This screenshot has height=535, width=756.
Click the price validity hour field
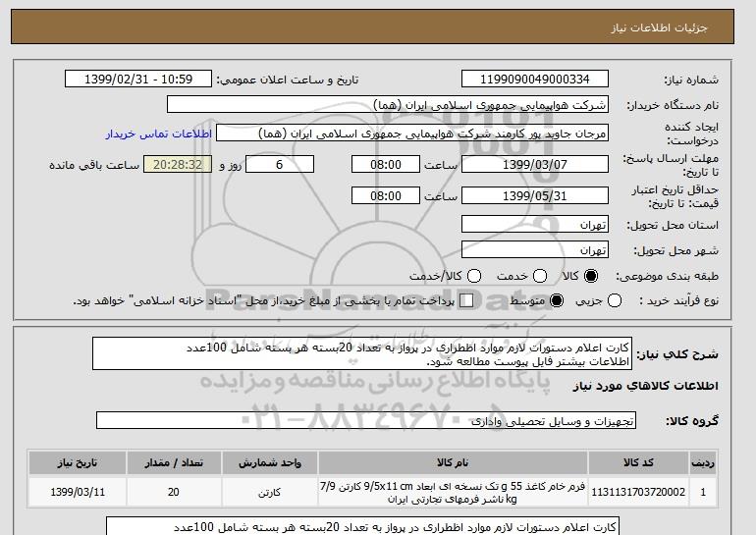[x=386, y=195]
